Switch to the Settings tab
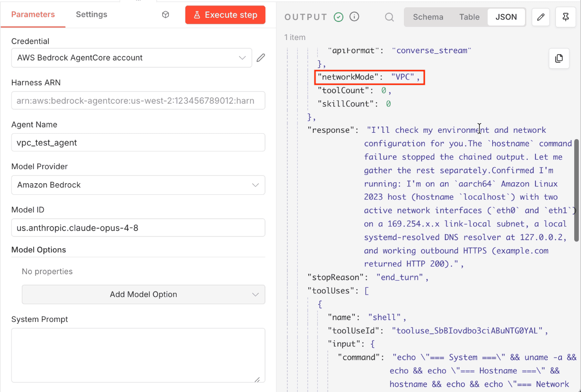 pos(92,15)
